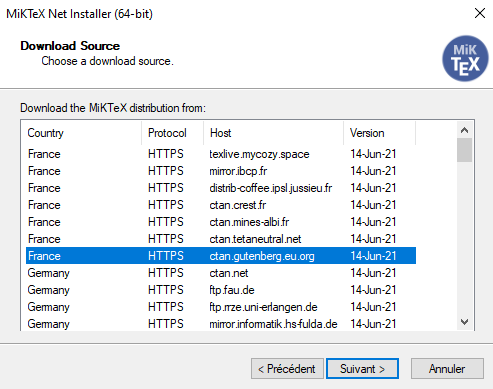Select the ftp.rrze.uni-erlangen.de mirror
This screenshot has width=493, height=389.
(221, 307)
